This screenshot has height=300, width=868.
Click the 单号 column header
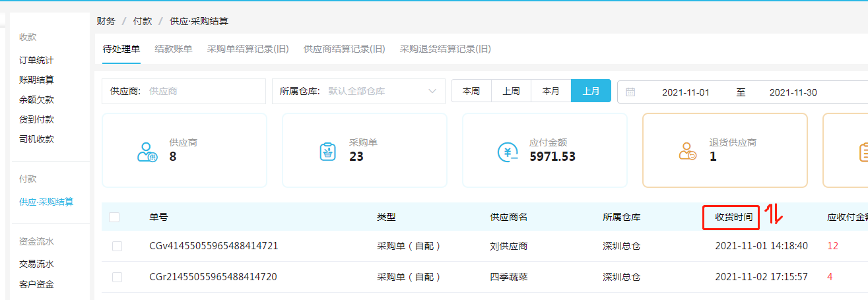coord(159,216)
